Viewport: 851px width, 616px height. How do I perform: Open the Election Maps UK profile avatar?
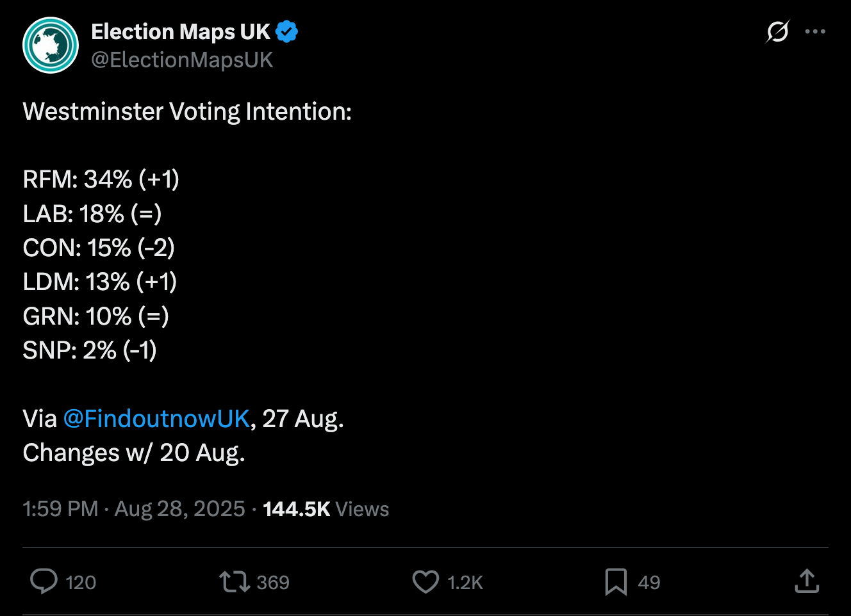click(51, 45)
